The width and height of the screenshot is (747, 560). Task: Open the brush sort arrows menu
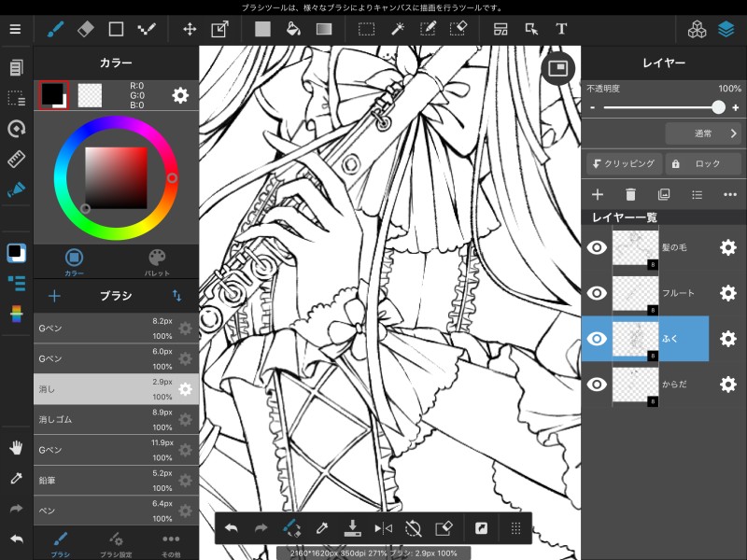coord(176,296)
